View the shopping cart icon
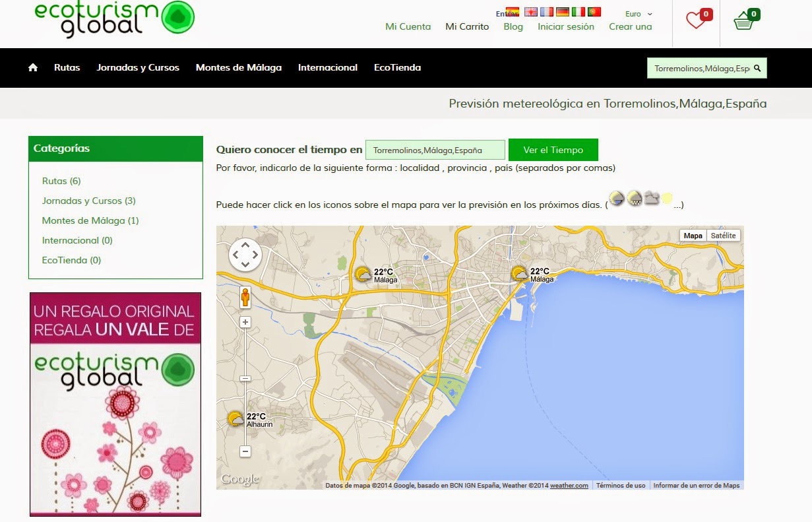The width and height of the screenshot is (812, 522). tap(745, 18)
